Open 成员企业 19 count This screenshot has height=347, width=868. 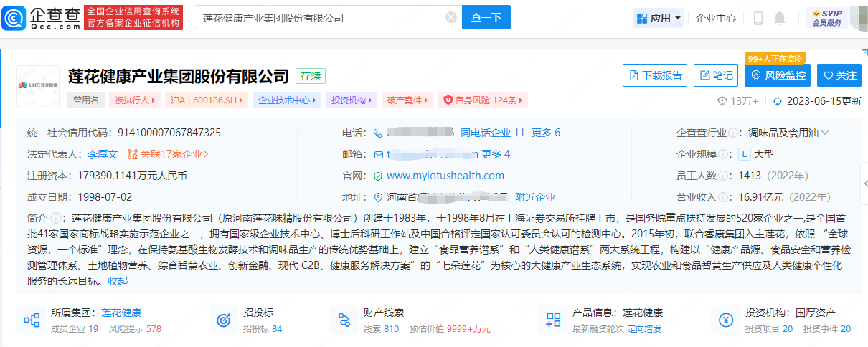pos(75,329)
